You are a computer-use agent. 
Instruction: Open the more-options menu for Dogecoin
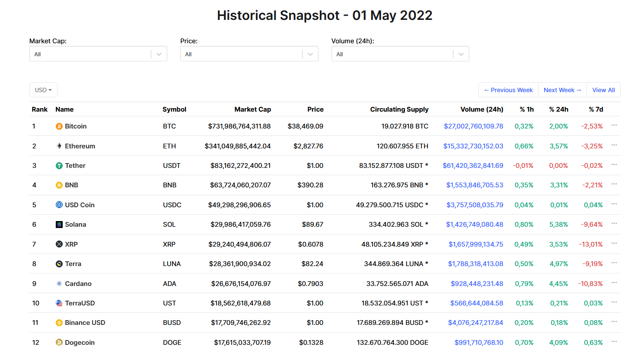[614, 341]
